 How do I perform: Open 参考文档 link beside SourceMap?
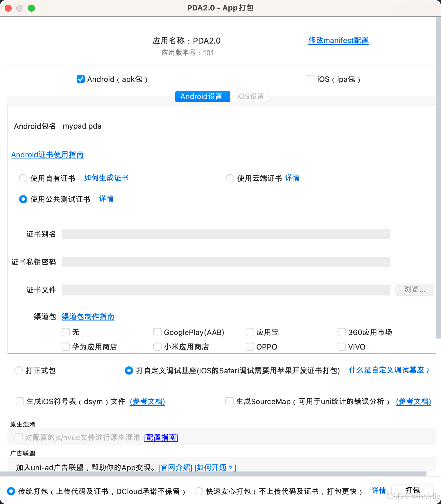[x=413, y=402]
